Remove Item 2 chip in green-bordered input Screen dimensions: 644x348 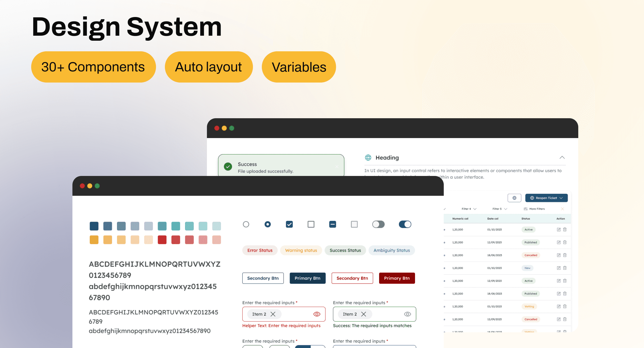pyautogui.click(x=364, y=314)
